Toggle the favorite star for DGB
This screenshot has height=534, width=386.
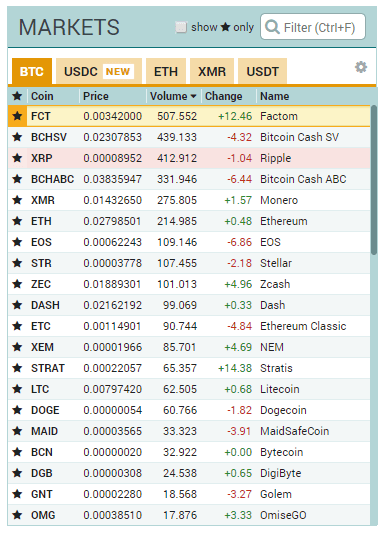click(17, 473)
